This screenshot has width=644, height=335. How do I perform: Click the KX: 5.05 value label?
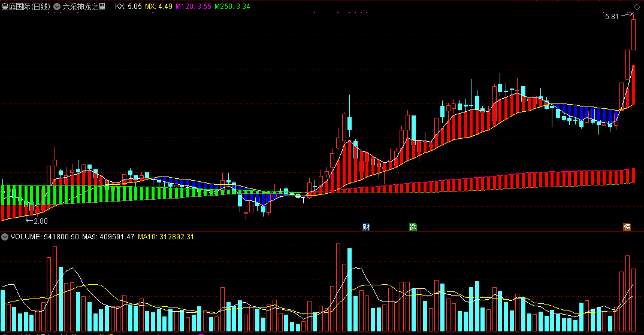[x=128, y=7]
